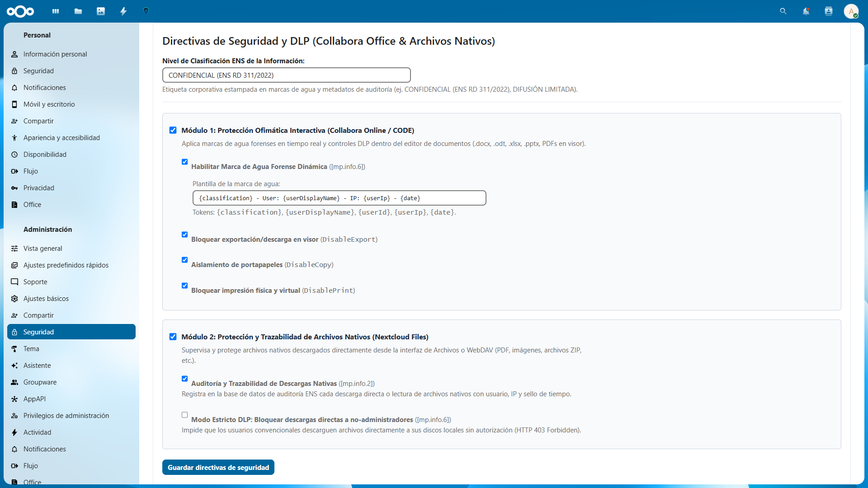Open Compartir under the Personal section

click(71, 121)
